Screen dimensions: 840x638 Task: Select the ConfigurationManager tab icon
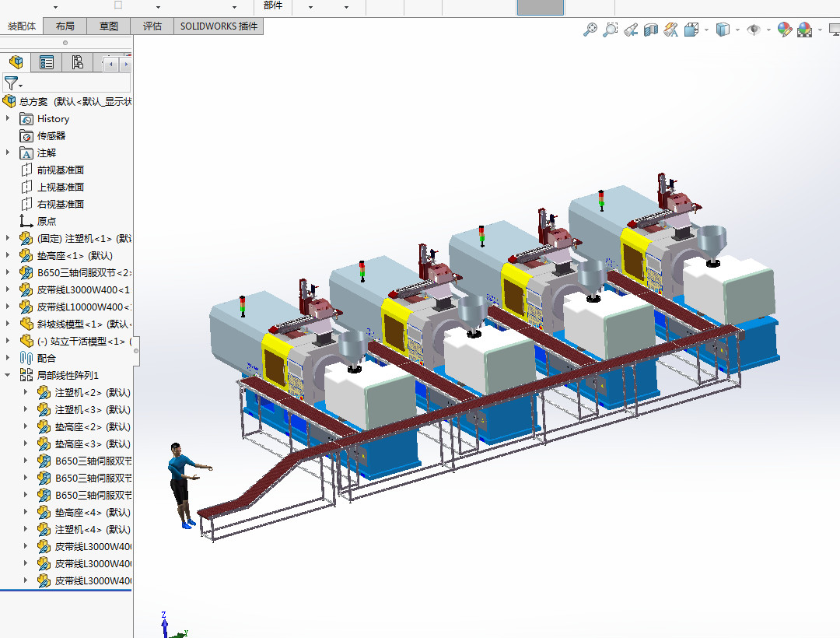pos(78,63)
